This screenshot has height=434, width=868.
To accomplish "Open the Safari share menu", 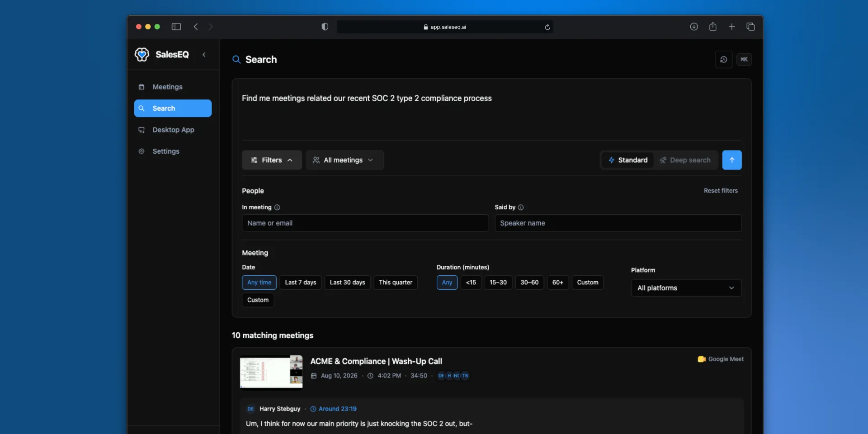I will click(713, 27).
